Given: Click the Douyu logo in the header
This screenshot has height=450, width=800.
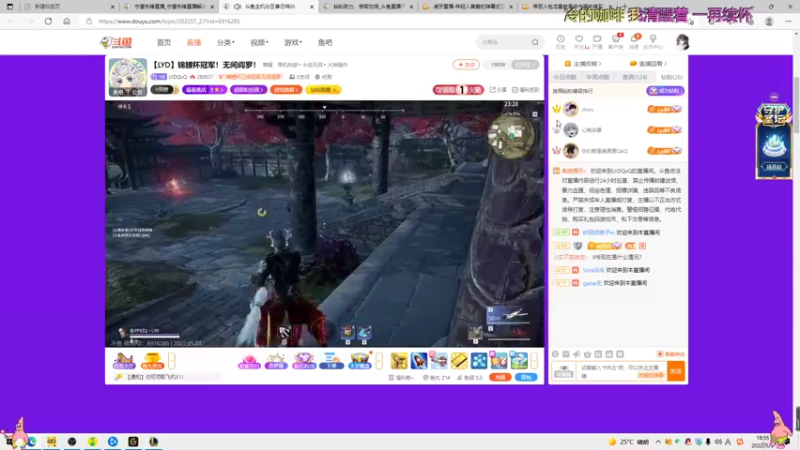Looking at the screenshot, I should pos(116,42).
